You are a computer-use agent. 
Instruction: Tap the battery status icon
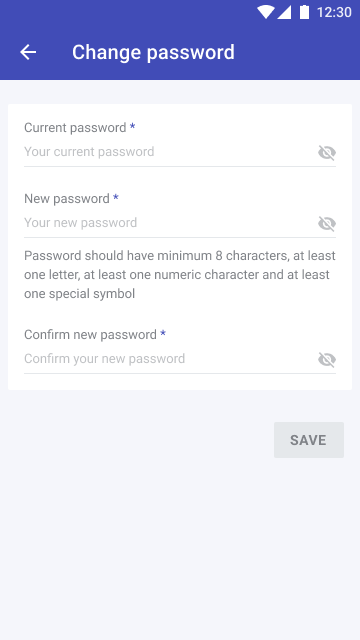(x=304, y=12)
